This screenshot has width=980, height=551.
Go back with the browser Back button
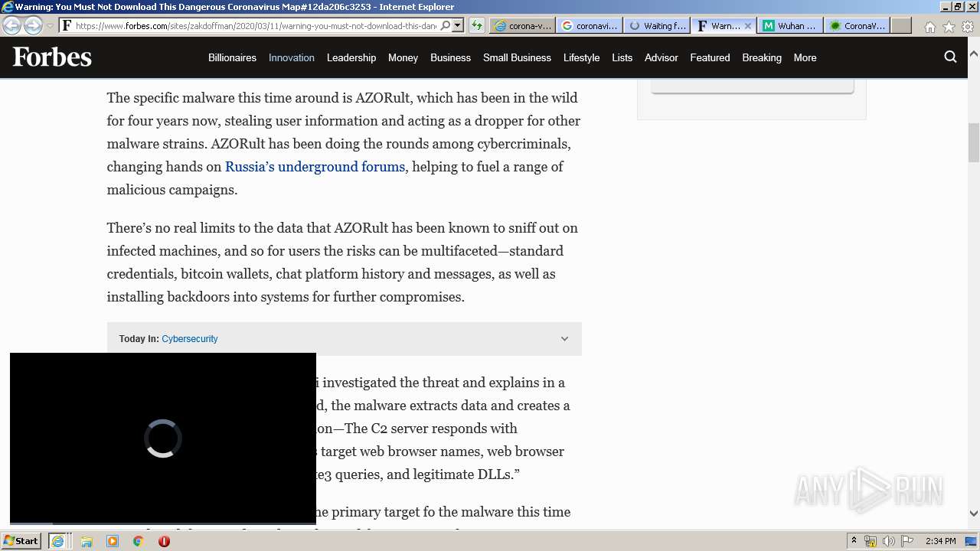[11, 25]
